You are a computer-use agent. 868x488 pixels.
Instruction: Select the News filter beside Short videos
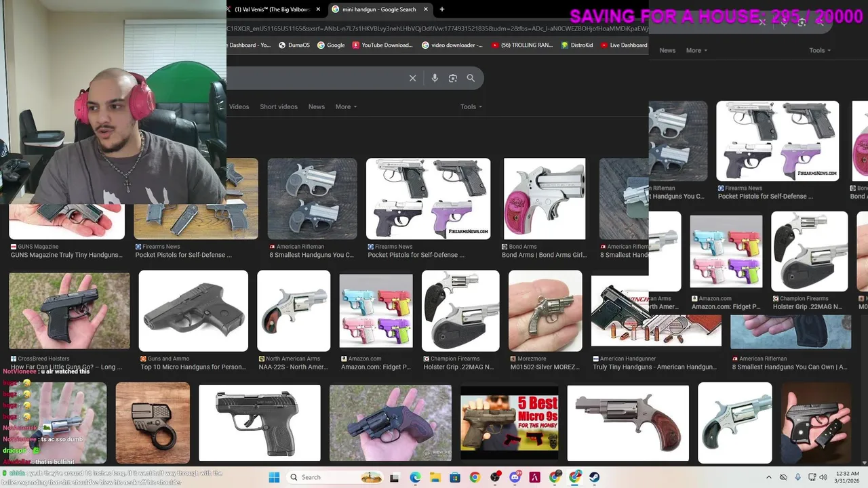click(317, 106)
